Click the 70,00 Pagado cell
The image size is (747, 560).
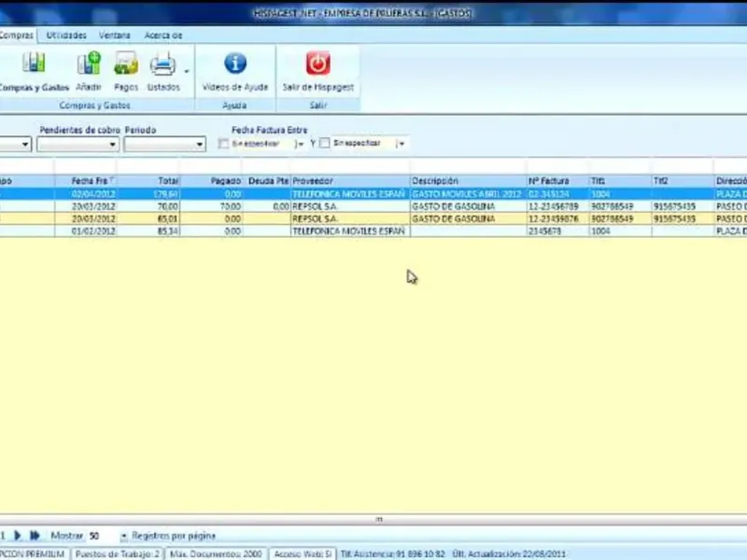211,206
